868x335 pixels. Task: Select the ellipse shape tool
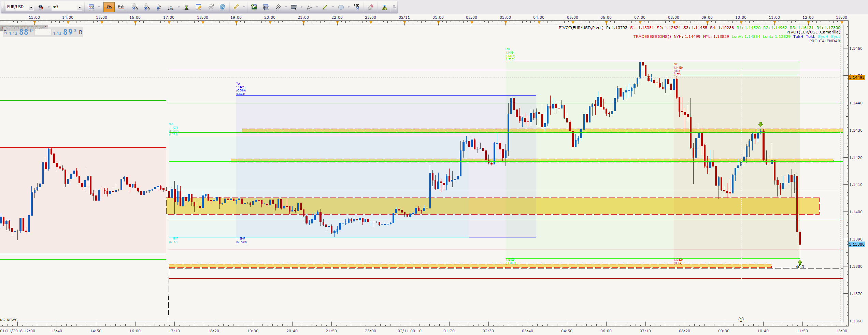[341, 7]
